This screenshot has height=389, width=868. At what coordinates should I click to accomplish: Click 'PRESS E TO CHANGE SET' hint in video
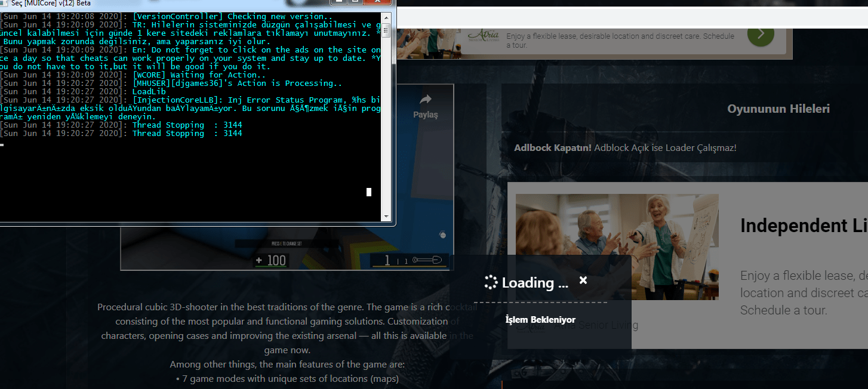(288, 243)
